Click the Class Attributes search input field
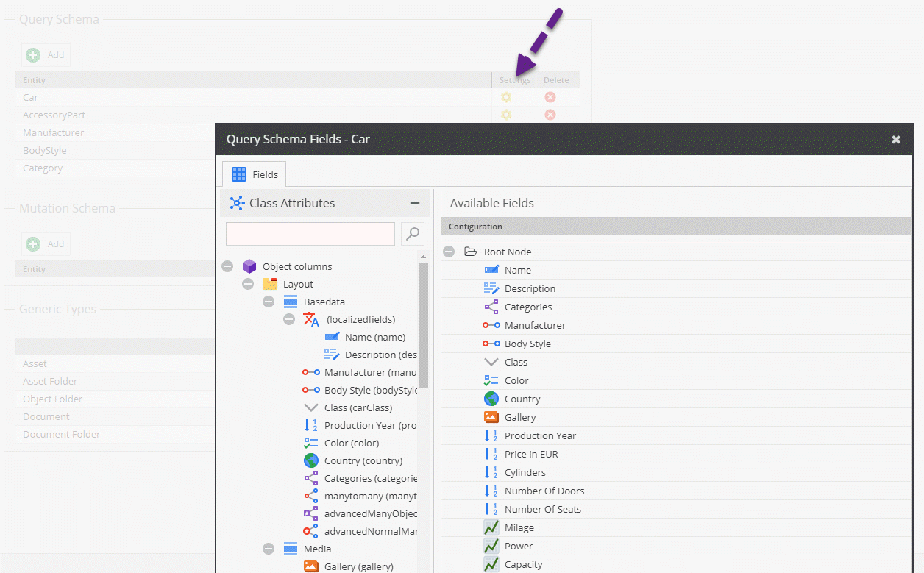The image size is (924, 573). click(310, 234)
